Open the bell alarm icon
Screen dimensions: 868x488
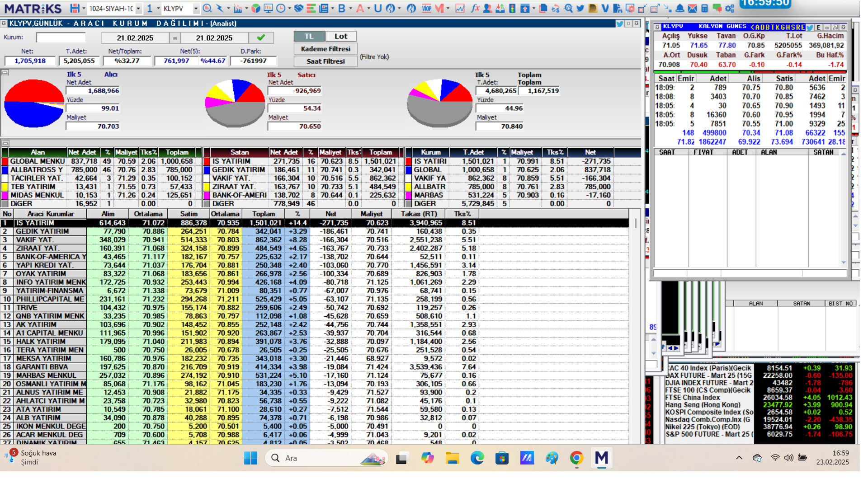pos(679,9)
